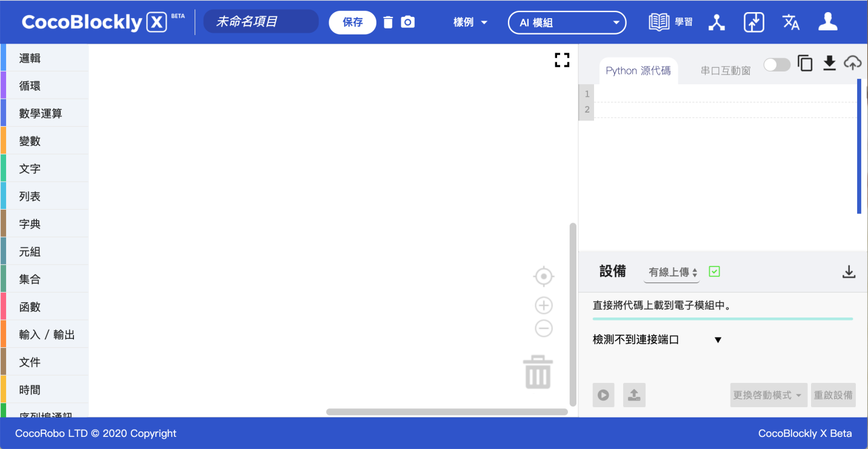868x449 pixels.
Task: Open the 字典 block category
Action: tap(45, 224)
